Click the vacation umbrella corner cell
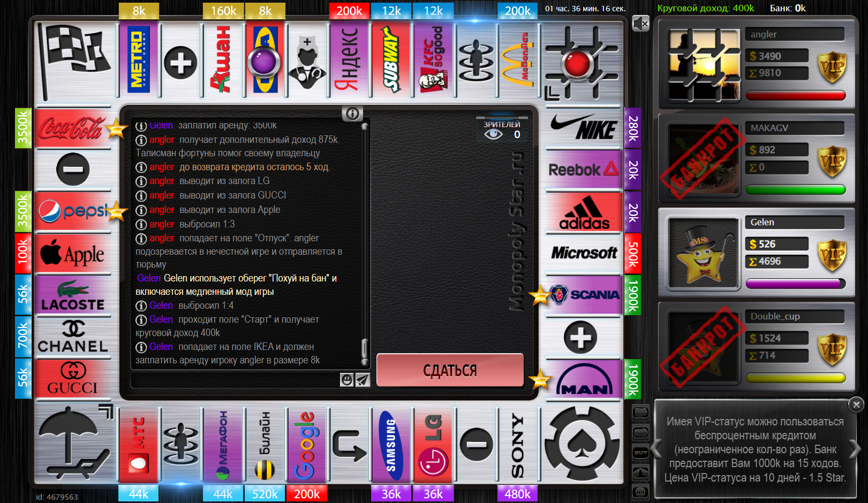868x503 pixels. [76, 443]
